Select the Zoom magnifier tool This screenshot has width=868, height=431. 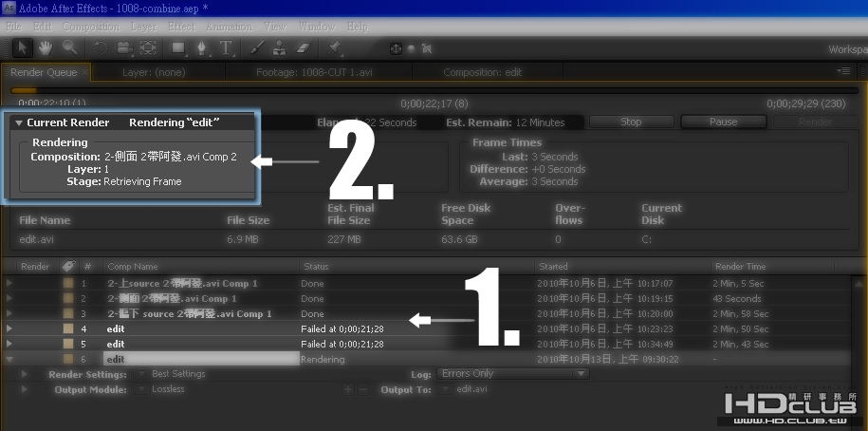(69, 47)
